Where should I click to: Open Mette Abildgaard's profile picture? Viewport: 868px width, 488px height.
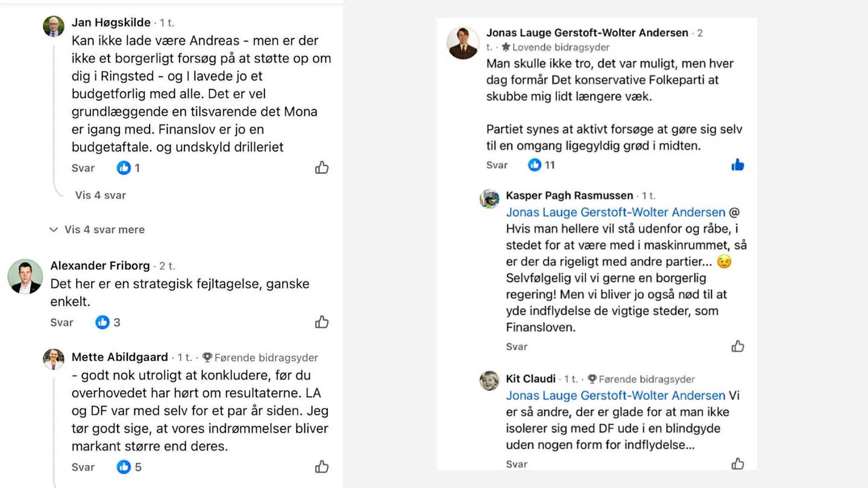(53, 357)
